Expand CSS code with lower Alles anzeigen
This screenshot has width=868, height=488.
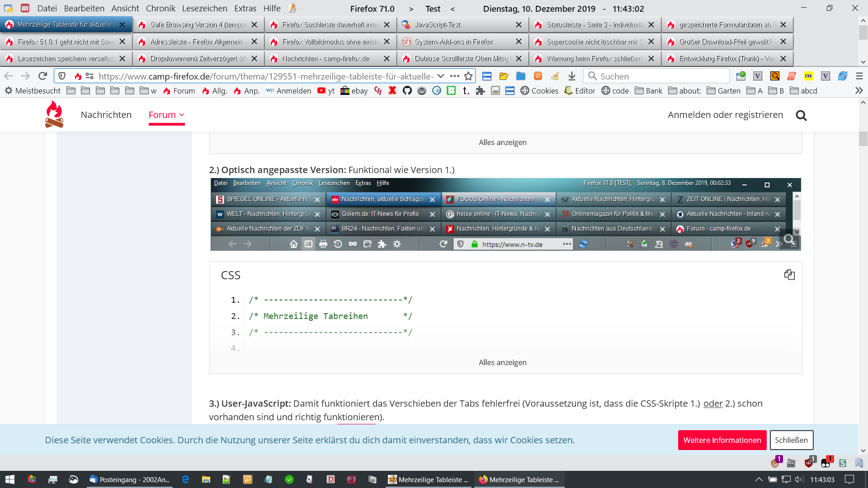tap(502, 362)
